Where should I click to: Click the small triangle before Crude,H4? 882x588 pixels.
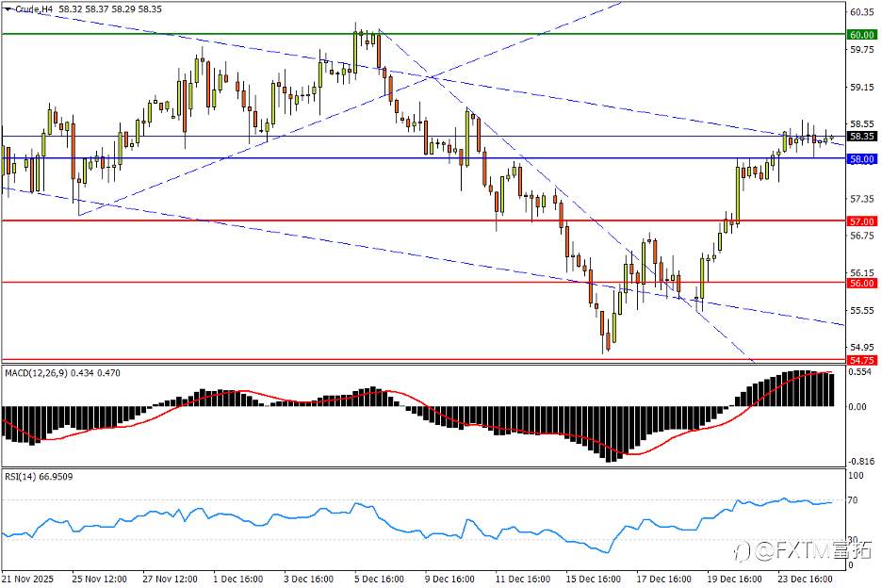[8, 9]
